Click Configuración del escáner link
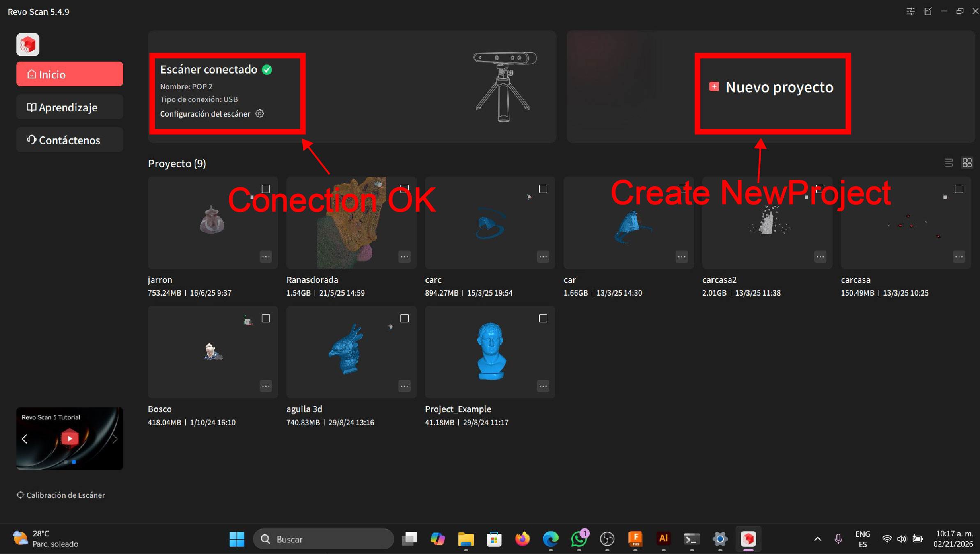This screenshot has height=554, width=980. tap(205, 114)
